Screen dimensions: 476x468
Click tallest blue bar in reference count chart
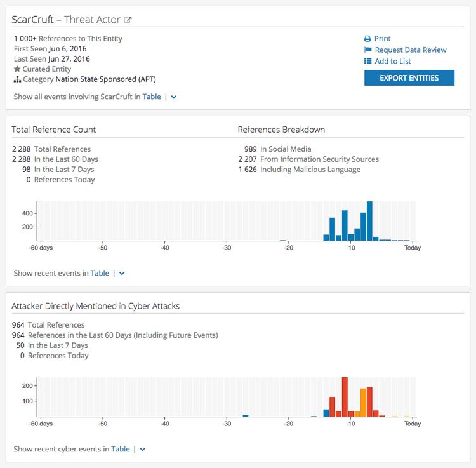tap(369, 221)
